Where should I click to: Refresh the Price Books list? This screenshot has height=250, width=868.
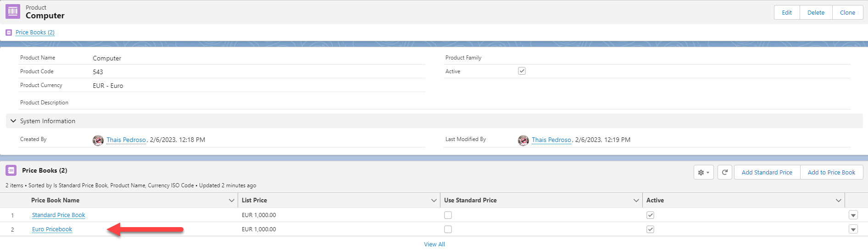coord(725,173)
